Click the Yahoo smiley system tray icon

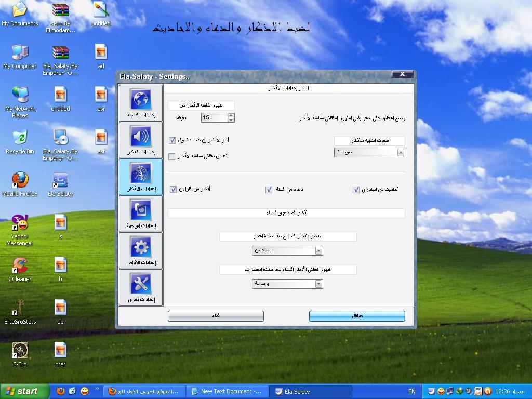(441, 391)
